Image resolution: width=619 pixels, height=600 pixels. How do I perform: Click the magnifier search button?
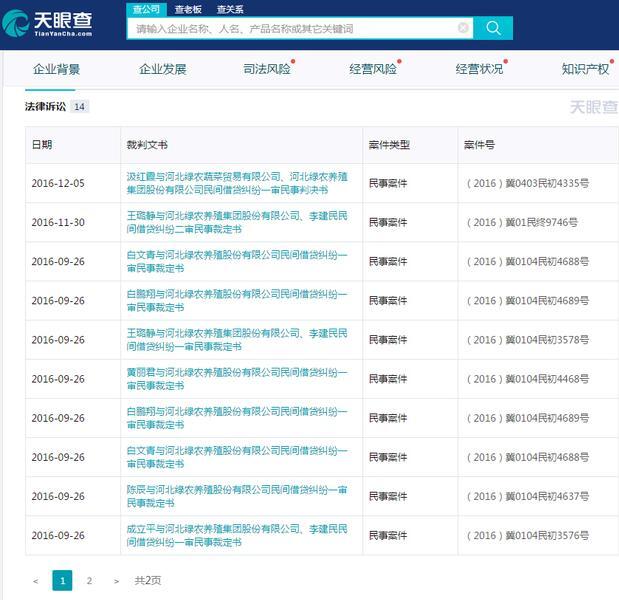tap(493, 28)
